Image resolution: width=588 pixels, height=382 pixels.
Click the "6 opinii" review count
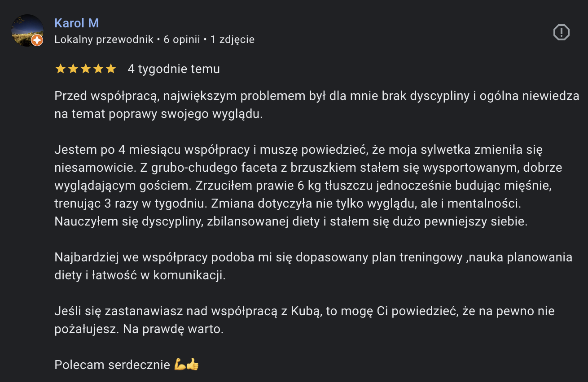tap(181, 39)
